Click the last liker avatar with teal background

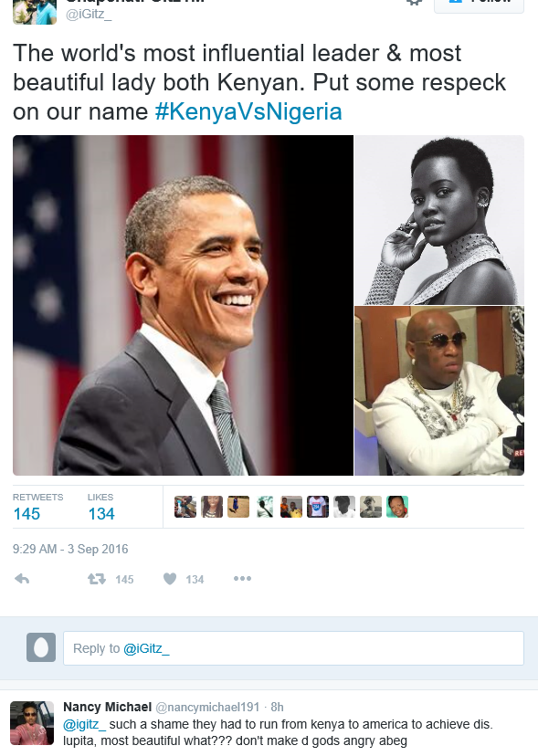[x=397, y=507]
